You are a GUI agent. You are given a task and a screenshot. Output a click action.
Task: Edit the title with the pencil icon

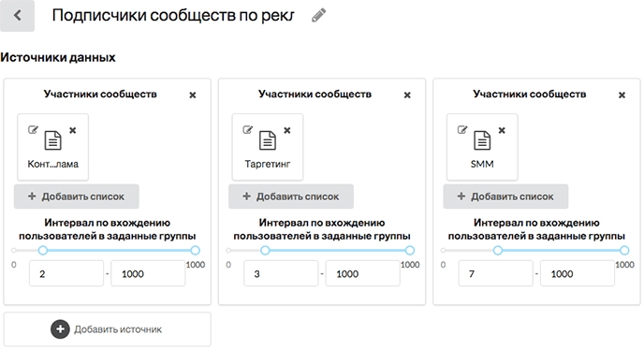click(x=318, y=16)
